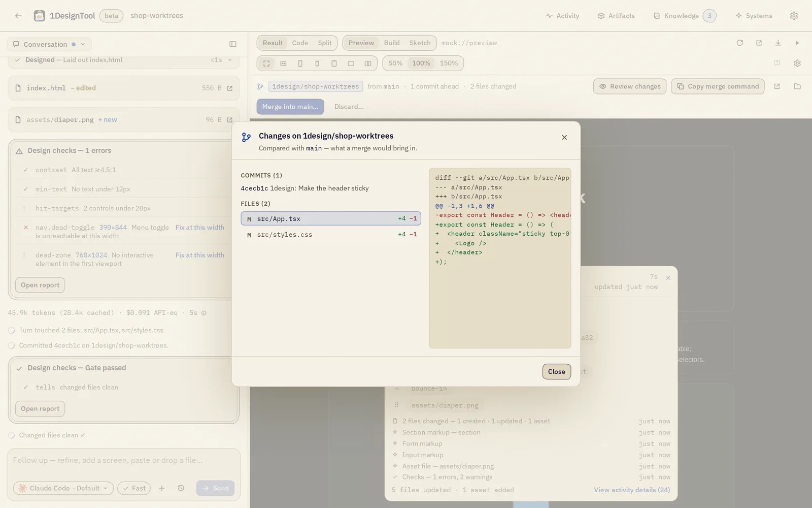Click the Close button in dialog
The image size is (812, 508).
[557, 372]
